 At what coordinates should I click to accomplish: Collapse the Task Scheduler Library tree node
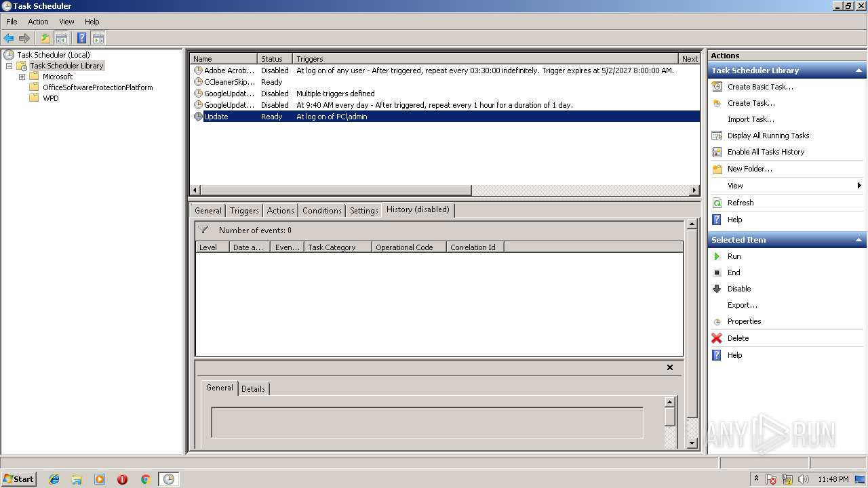(x=9, y=66)
